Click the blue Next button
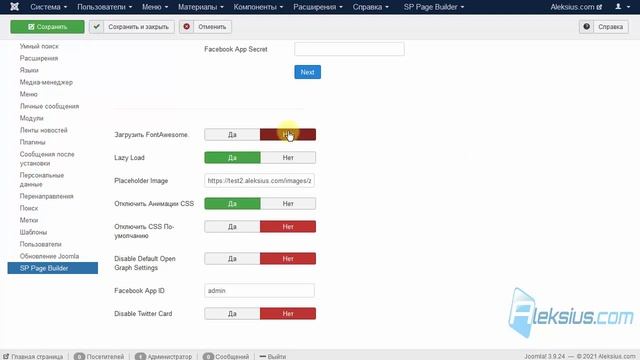Image resolution: width=640 pixels, height=360 pixels. tap(307, 72)
